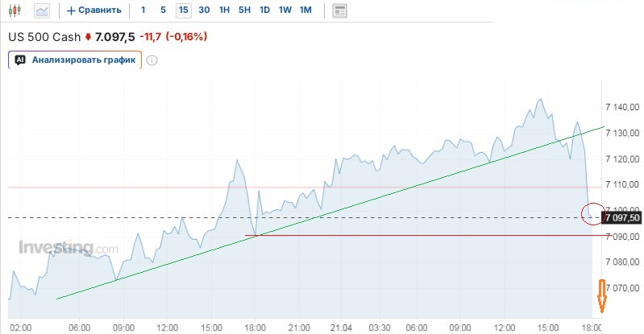
Task: Open the news layout icon in toolbar
Action: [339, 10]
